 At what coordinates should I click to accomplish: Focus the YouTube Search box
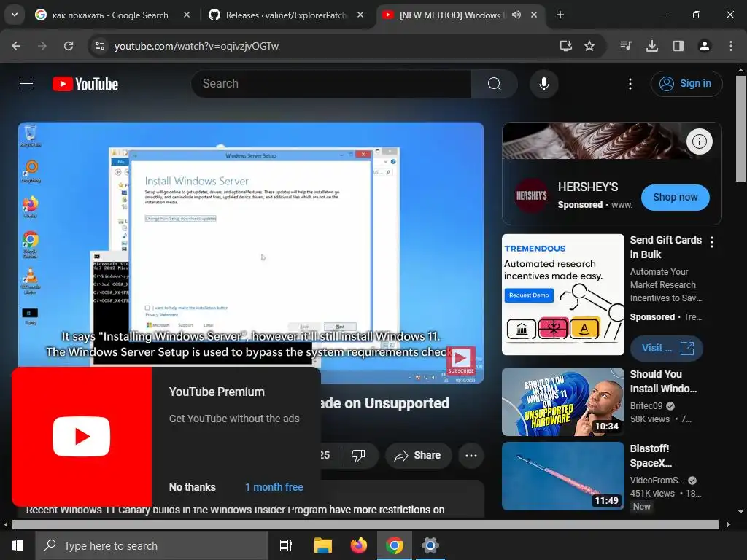[x=332, y=84]
